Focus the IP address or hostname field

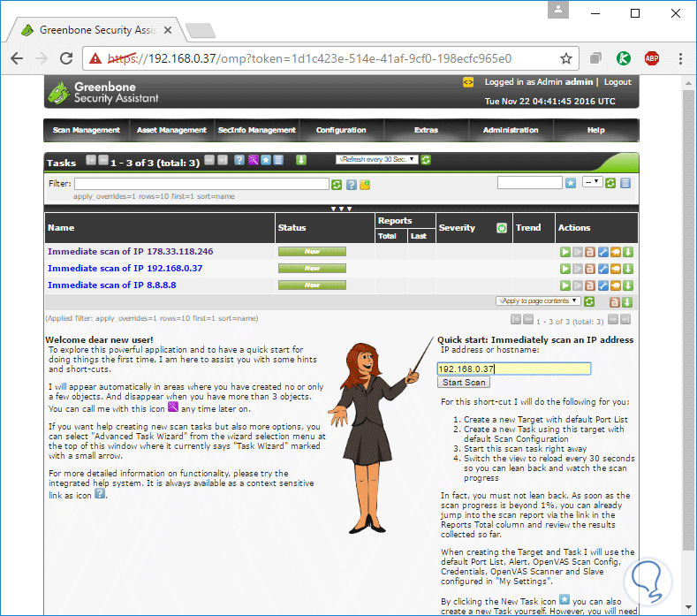coord(514,369)
